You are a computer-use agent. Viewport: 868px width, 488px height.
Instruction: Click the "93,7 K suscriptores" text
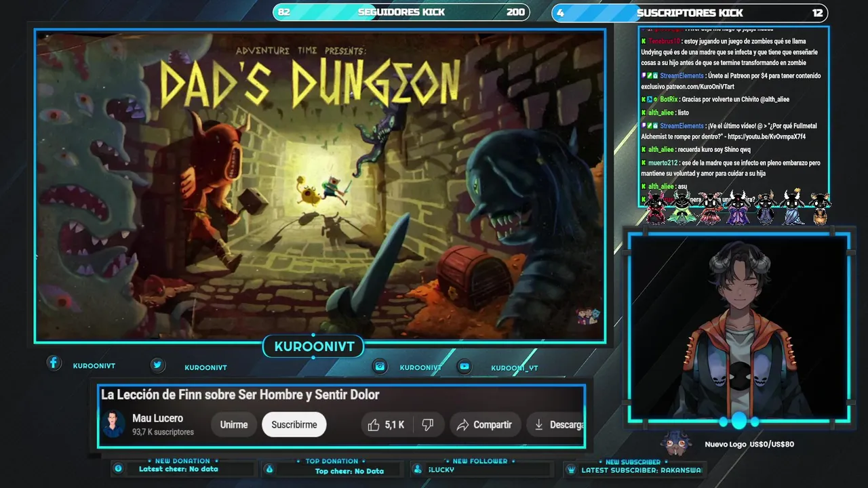163,432
